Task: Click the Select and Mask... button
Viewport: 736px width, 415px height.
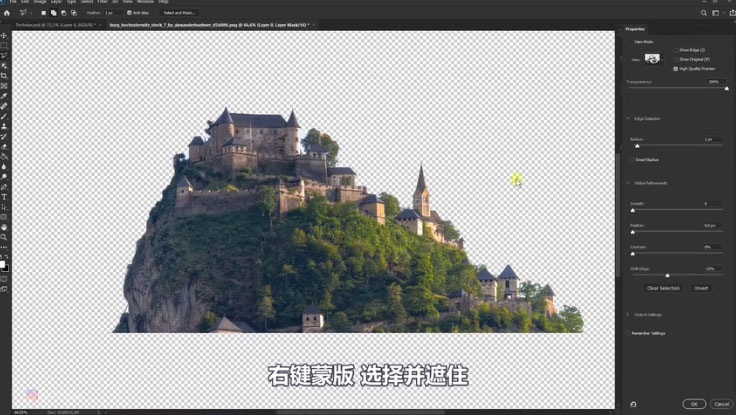Action: tap(179, 13)
